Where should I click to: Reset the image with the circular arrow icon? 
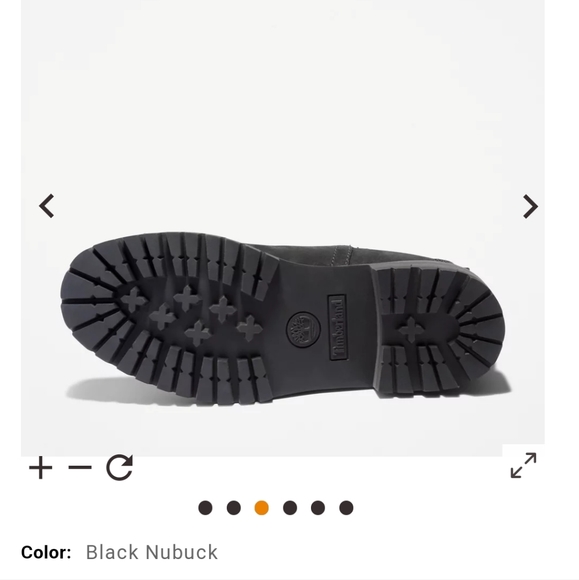coord(119,467)
